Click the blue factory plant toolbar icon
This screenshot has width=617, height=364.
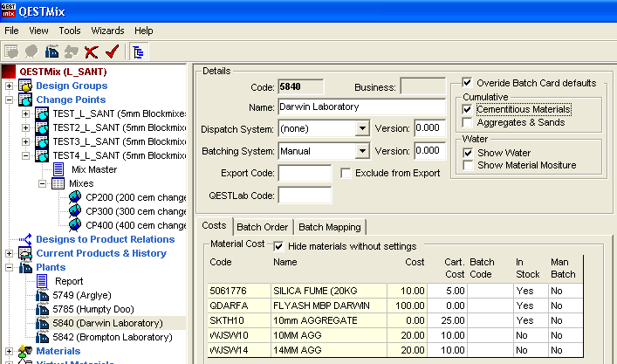[x=51, y=52]
